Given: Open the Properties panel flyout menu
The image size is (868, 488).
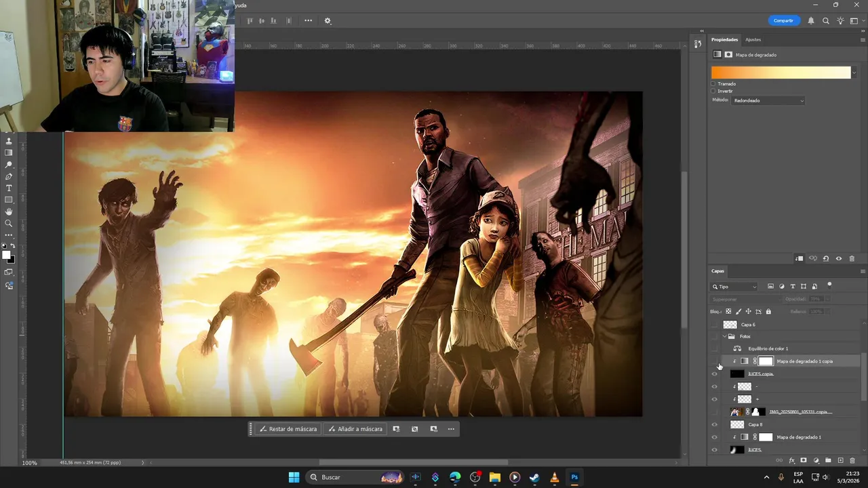Looking at the screenshot, I should click(x=863, y=39).
